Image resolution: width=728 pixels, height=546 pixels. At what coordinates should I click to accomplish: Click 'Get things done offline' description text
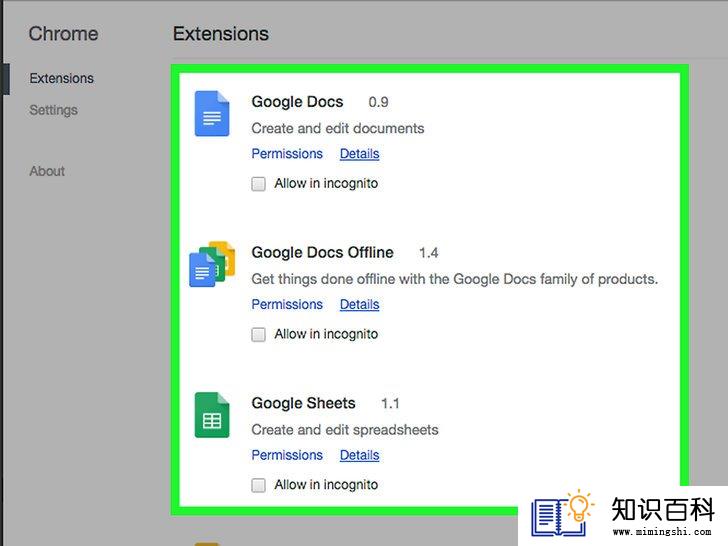point(455,279)
